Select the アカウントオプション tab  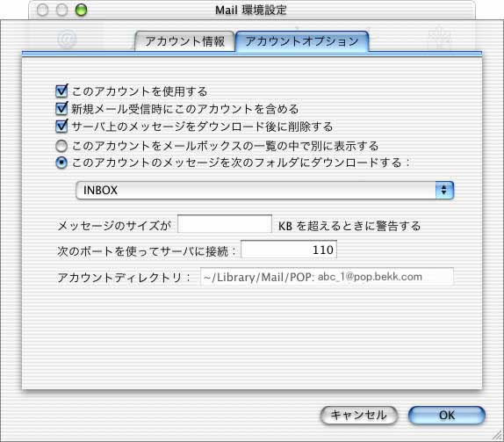tap(302, 41)
